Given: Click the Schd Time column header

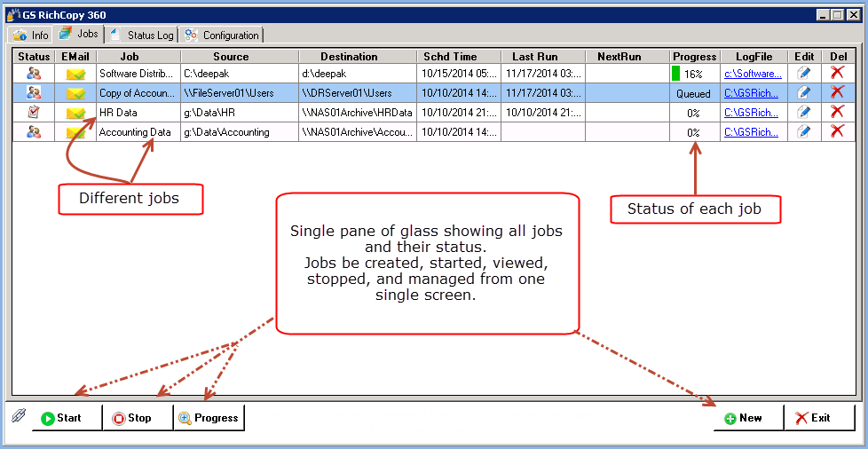Looking at the screenshot, I should tap(459, 57).
